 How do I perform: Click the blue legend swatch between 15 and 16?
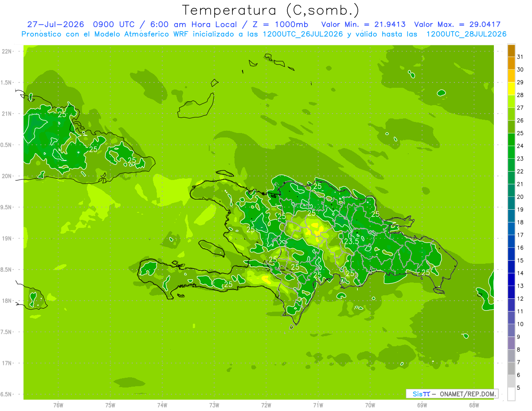pyautogui.click(x=511, y=254)
